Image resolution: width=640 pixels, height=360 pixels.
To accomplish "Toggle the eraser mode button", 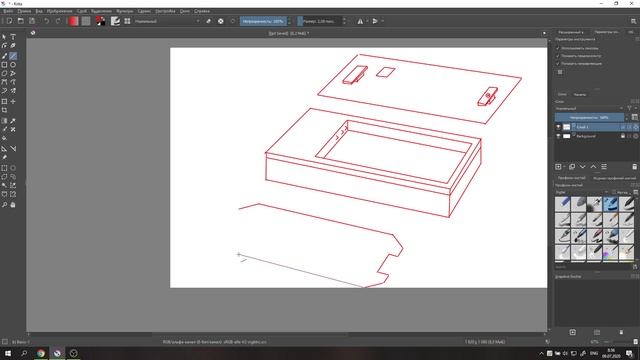I will pos(209,21).
